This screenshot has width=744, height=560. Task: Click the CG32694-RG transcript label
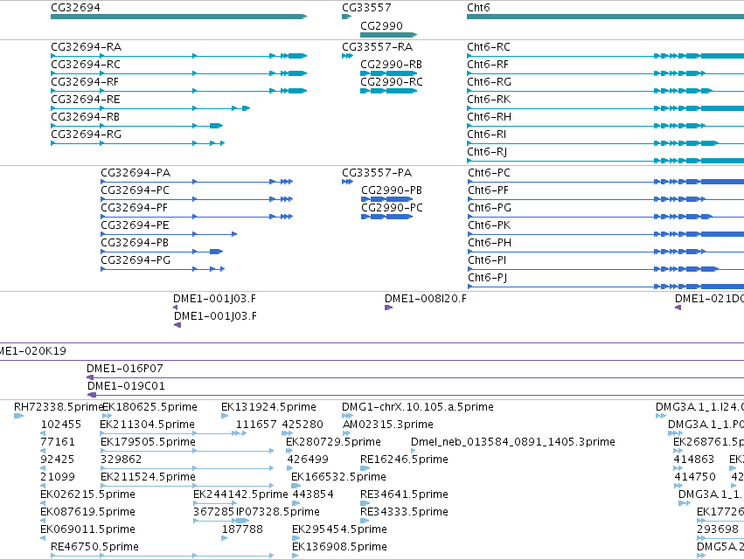click(x=86, y=135)
